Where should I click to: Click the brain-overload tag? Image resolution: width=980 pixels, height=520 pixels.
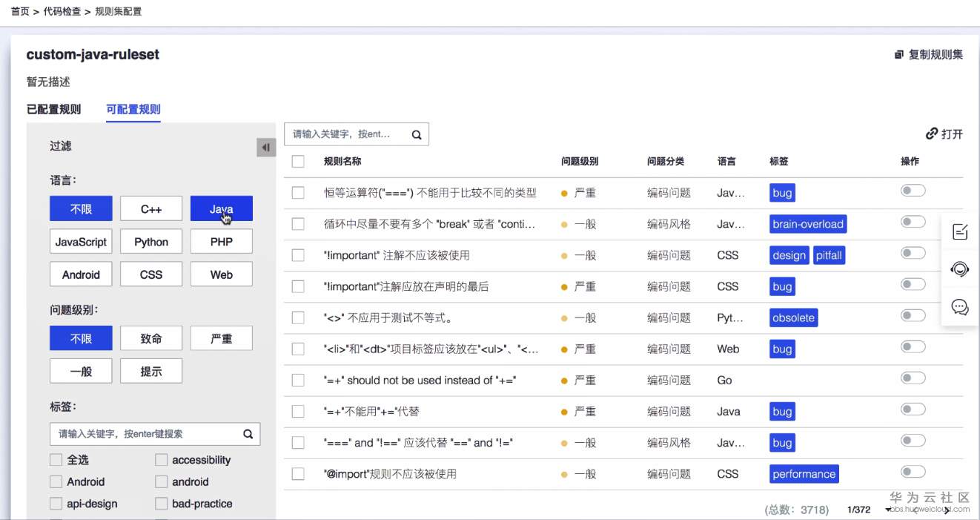point(808,224)
